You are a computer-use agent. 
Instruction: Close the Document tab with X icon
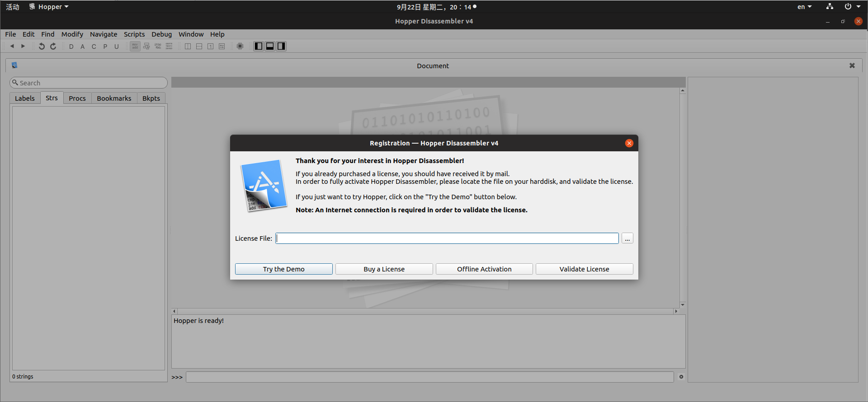coord(852,65)
